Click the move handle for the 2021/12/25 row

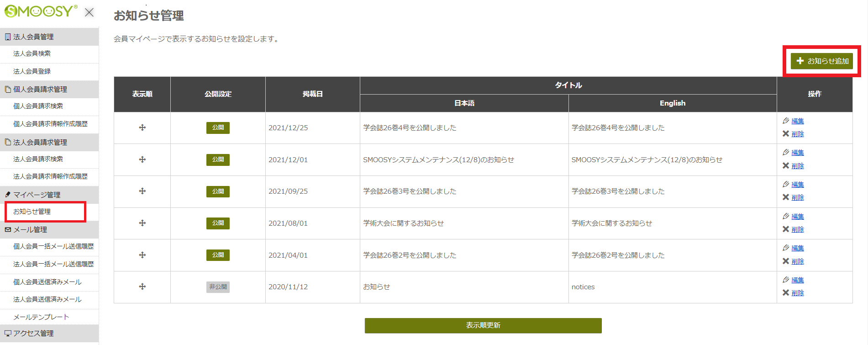(142, 127)
